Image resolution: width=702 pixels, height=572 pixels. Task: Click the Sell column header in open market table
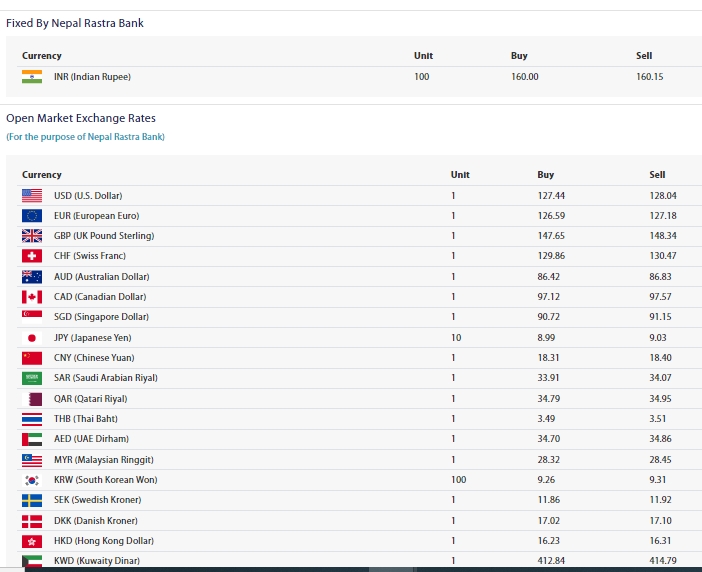coord(657,175)
